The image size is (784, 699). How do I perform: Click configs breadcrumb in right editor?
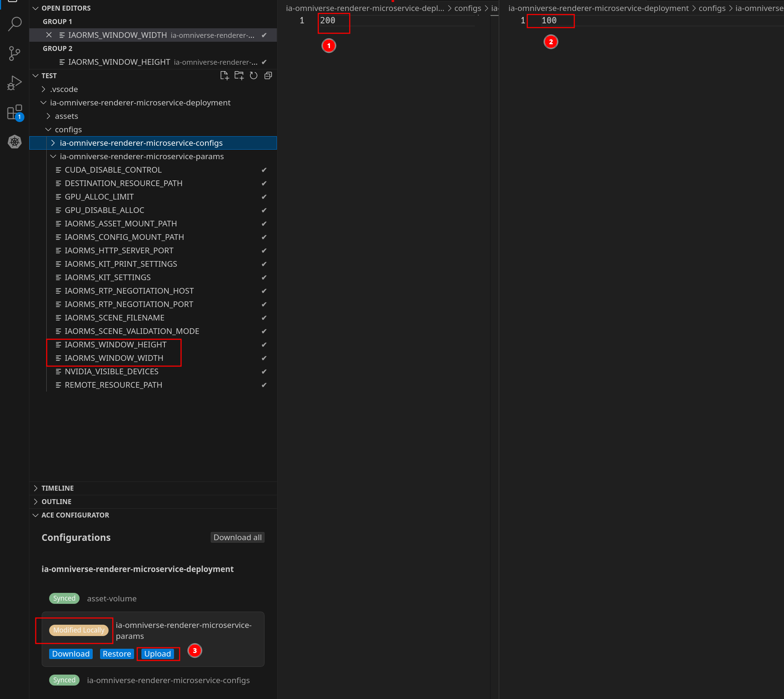tap(712, 8)
